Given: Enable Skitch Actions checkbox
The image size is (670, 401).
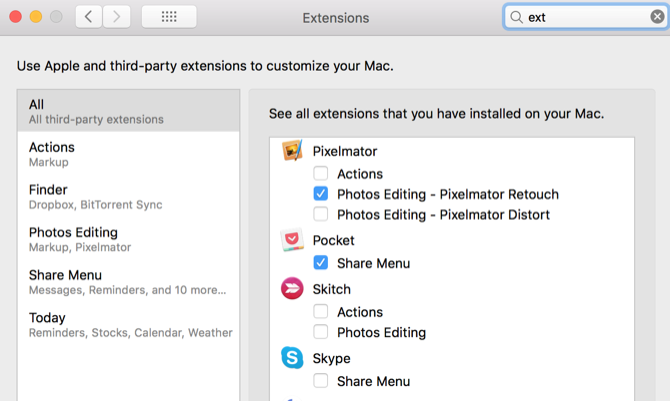Looking at the screenshot, I should (321, 312).
